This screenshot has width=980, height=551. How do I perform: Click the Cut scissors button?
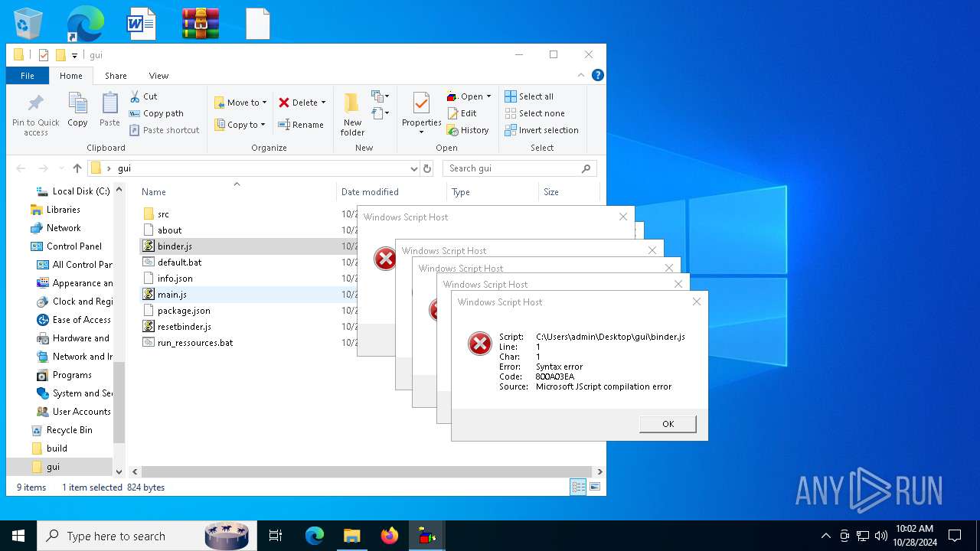143,96
